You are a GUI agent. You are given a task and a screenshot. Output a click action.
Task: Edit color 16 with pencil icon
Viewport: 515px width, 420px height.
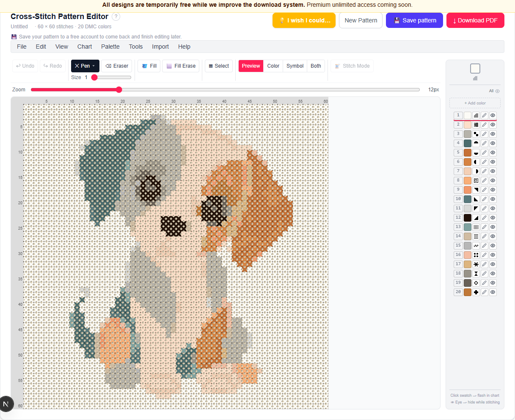485,255
